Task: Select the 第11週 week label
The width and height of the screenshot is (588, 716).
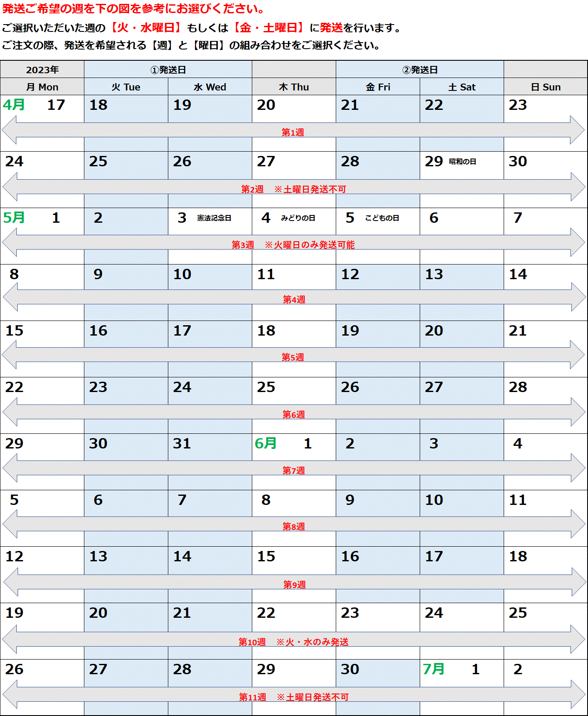Action: (253, 697)
